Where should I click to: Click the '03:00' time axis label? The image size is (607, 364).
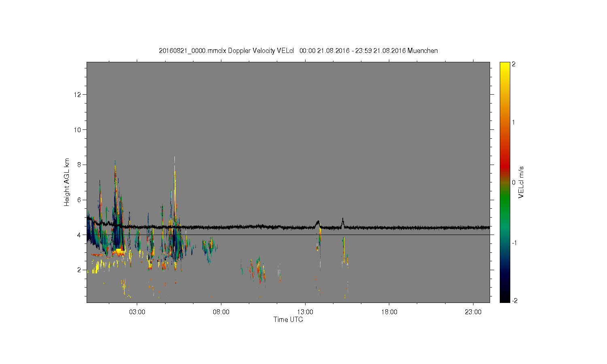(137, 312)
